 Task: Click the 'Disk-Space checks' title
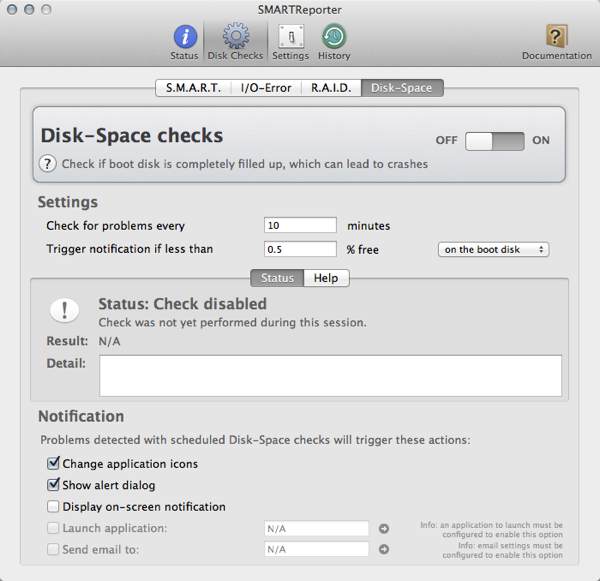point(132,135)
